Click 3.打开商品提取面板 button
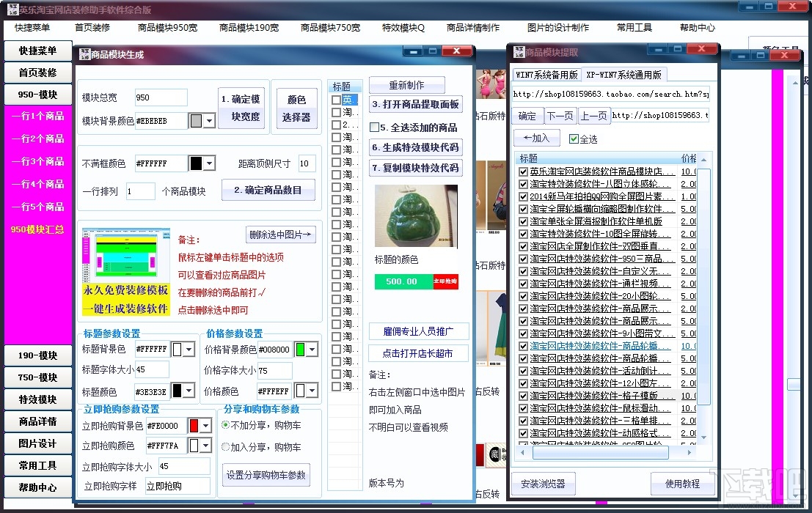Image resolution: width=812 pixels, height=513 pixels. (415, 104)
